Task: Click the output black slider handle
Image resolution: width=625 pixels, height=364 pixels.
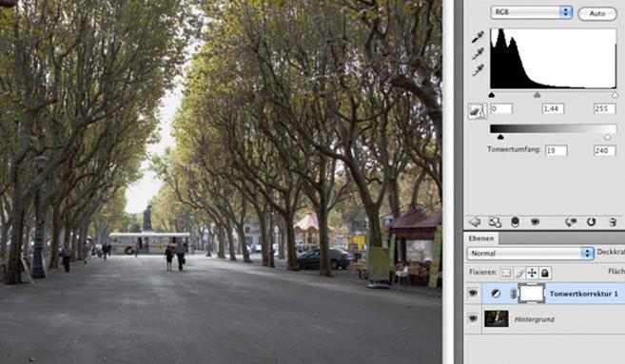Action: pyautogui.click(x=500, y=137)
